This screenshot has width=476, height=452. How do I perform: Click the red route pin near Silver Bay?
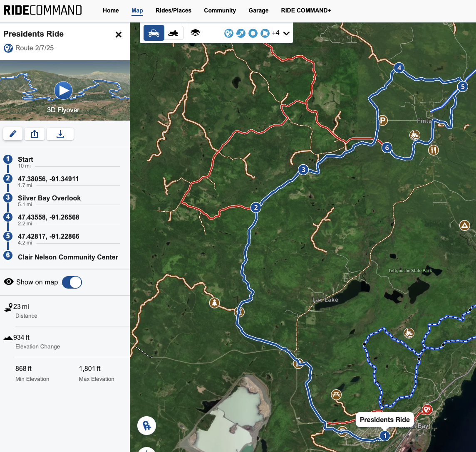[427, 410]
